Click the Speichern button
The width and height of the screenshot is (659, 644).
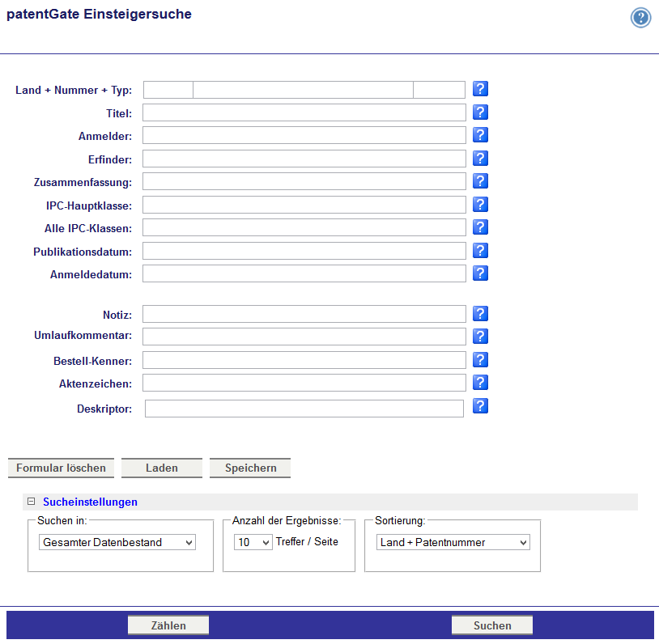coord(250,468)
